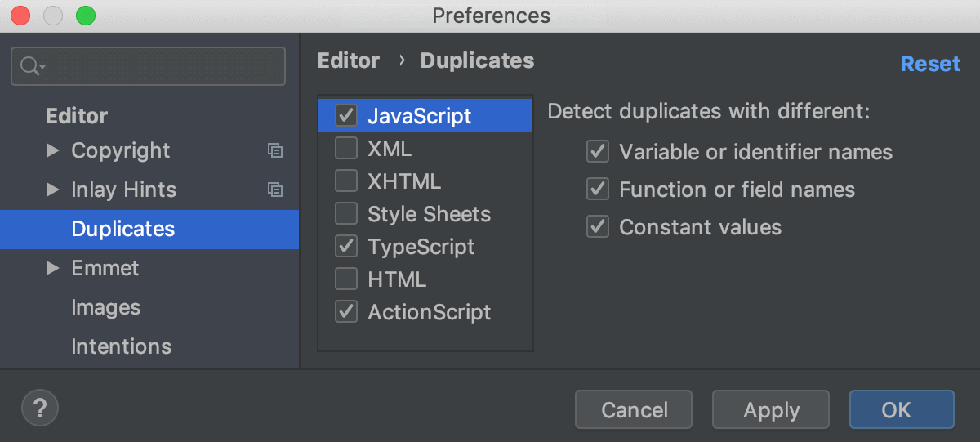
Task: Disable Variable or identifier names option
Action: click(598, 152)
